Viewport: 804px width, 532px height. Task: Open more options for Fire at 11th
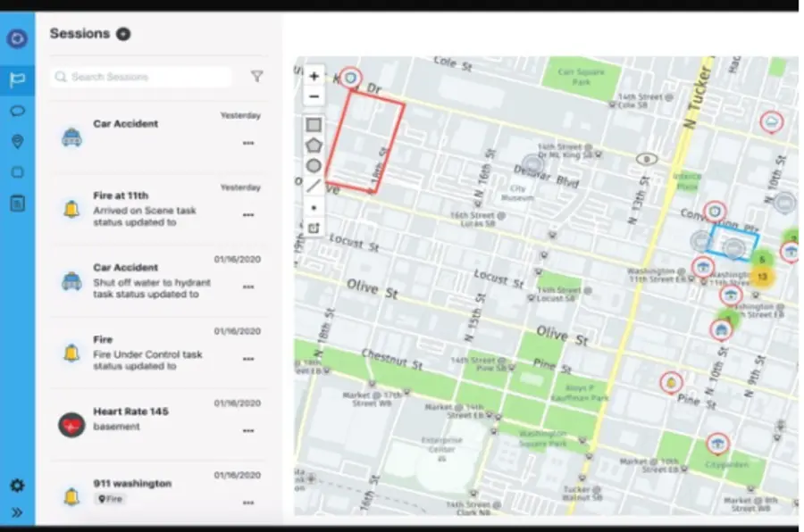click(x=247, y=215)
